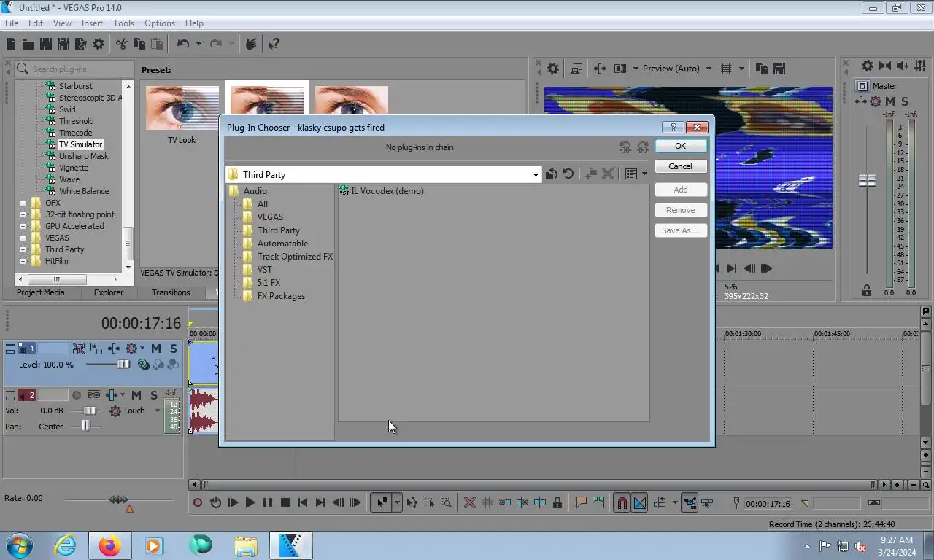Select Track Optimized FX folder
The width and height of the screenshot is (934, 560).
(295, 257)
